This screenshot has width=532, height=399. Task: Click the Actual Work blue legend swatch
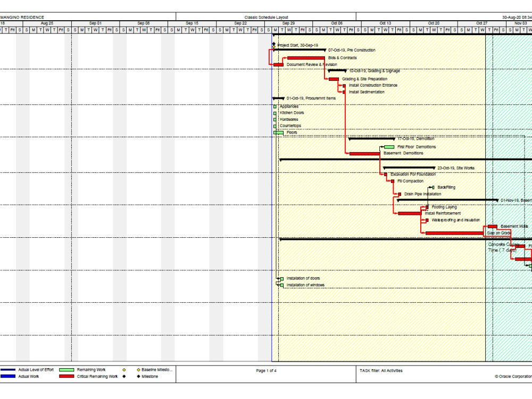coord(8,376)
